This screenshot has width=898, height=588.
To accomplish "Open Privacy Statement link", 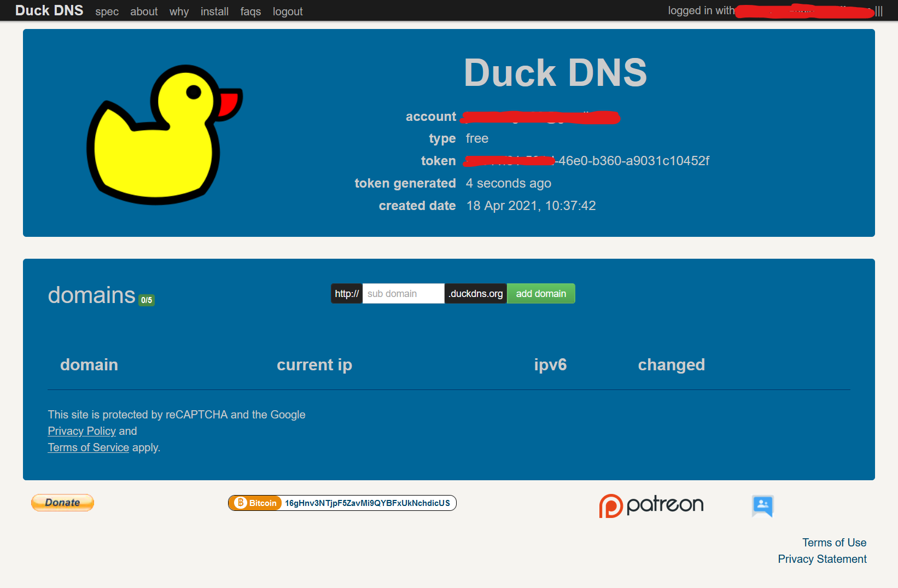I will click(822, 559).
